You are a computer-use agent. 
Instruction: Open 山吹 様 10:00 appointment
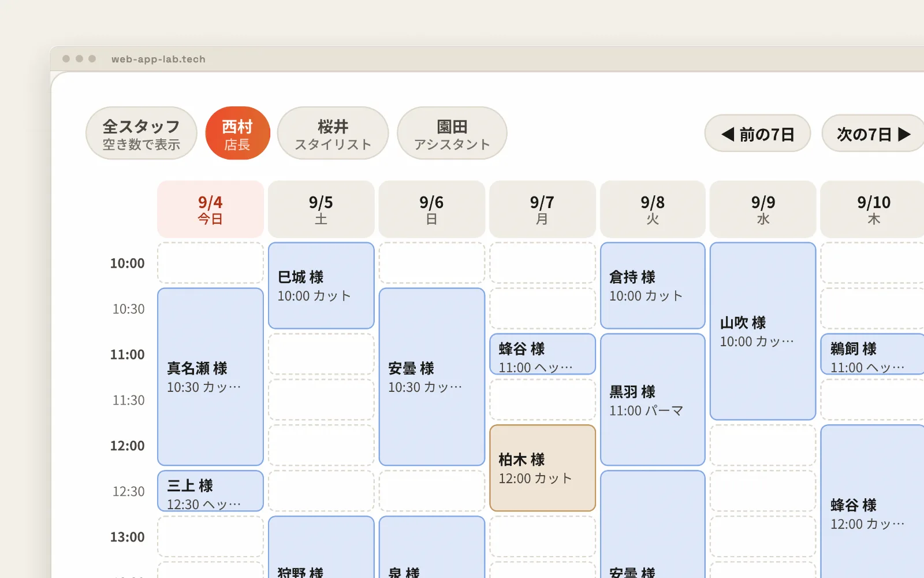[x=763, y=331]
